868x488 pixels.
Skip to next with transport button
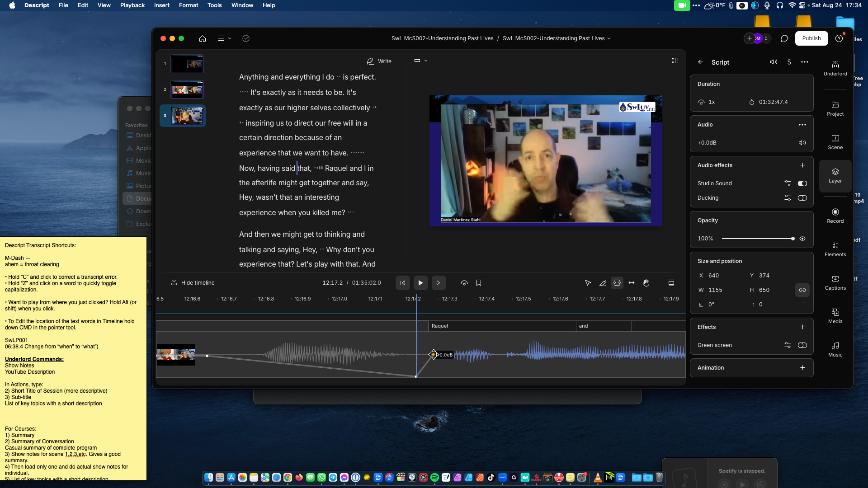[x=439, y=283]
